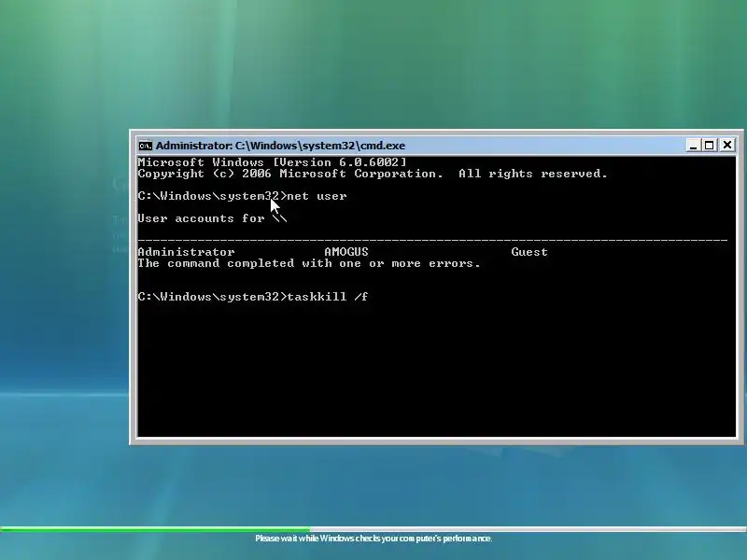Screen dimensions: 747x560
Task: Click 'The command completed with one or more errors' line
Action: point(309,263)
